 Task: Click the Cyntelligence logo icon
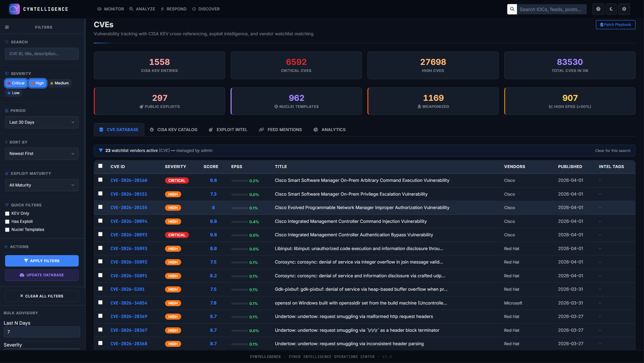pos(14,9)
